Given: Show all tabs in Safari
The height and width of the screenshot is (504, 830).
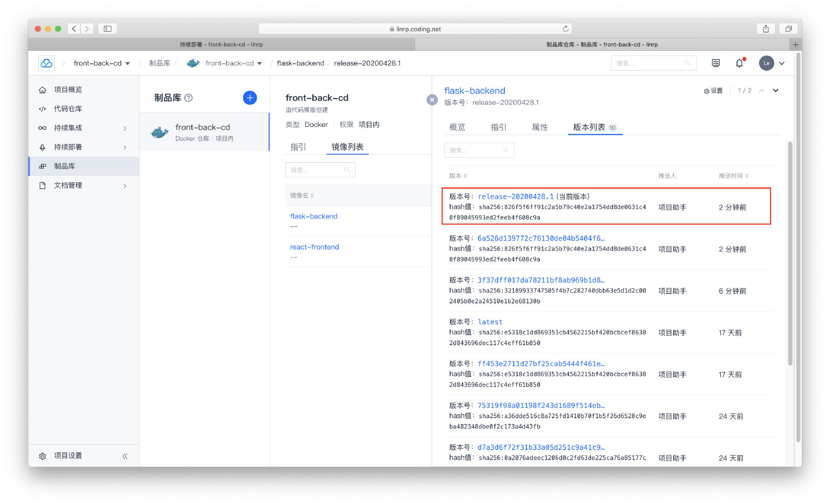Looking at the screenshot, I should pos(788,29).
